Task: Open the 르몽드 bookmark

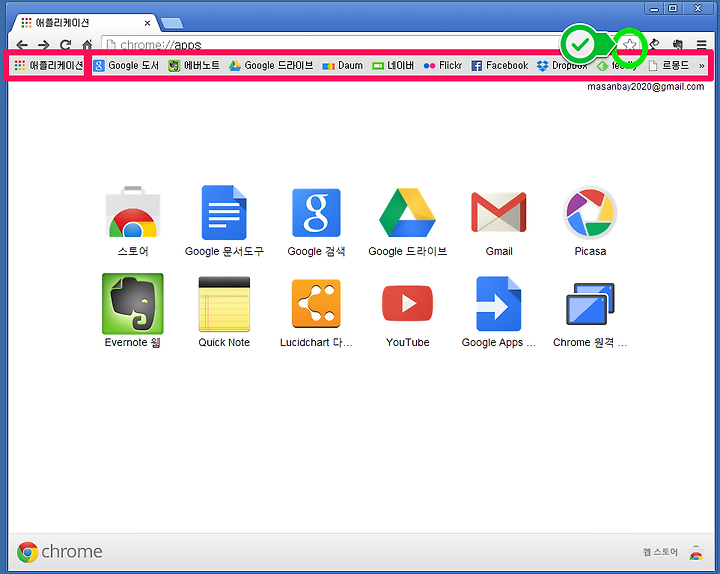Action: [x=669, y=66]
